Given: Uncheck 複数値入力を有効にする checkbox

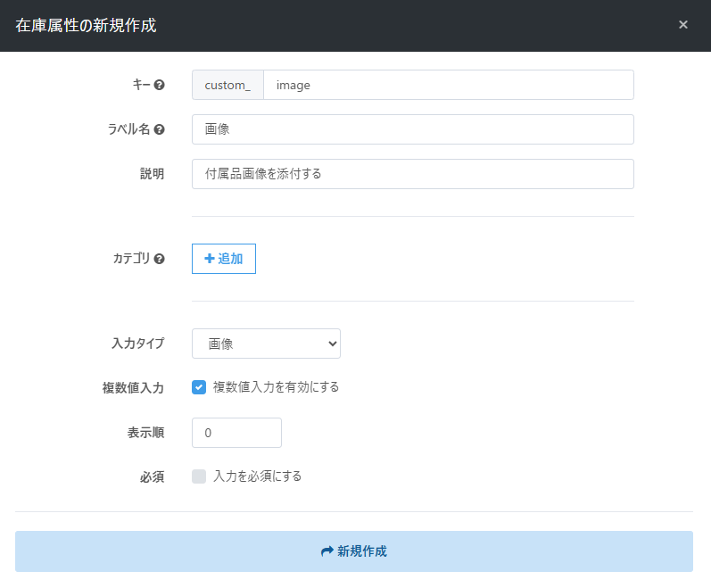Looking at the screenshot, I should 199,387.
